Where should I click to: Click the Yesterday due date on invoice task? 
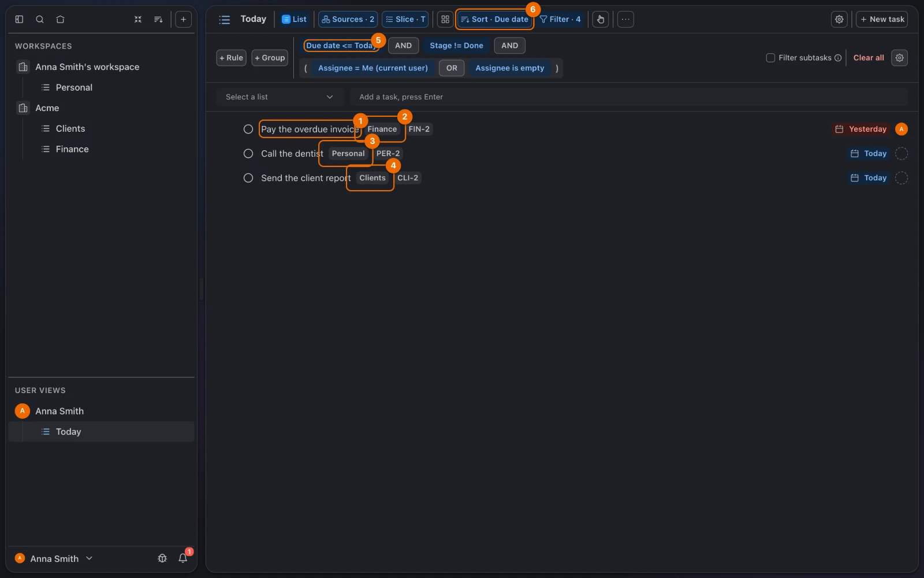pyautogui.click(x=861, y=129)
